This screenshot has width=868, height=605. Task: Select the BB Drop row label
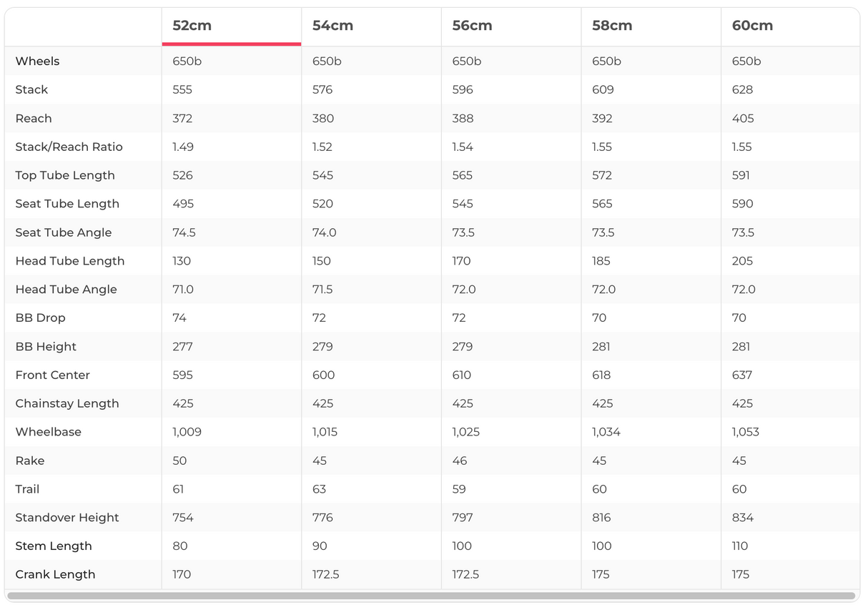pos(40,318)
